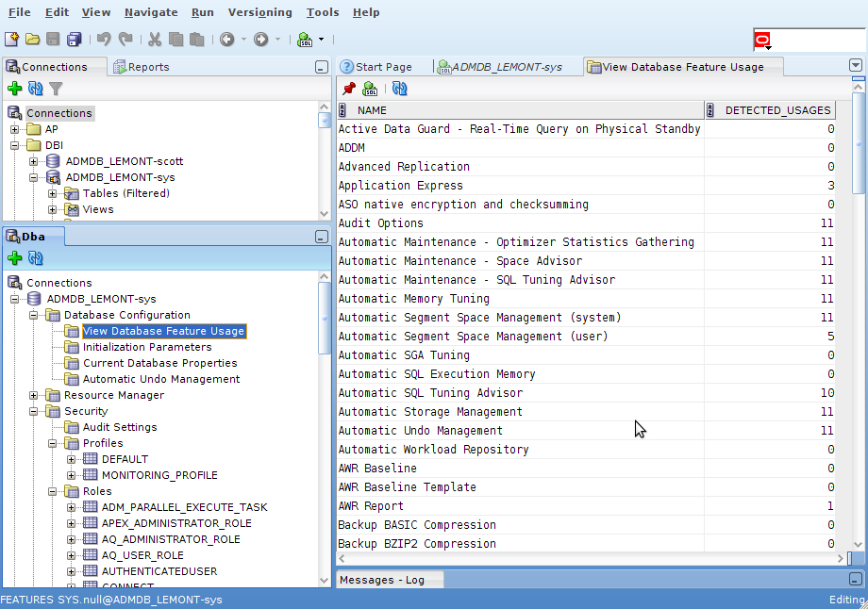Click Automatic SQL Tuning Advisor row
This screenshot has width=868, height=609.
[586, 393]
